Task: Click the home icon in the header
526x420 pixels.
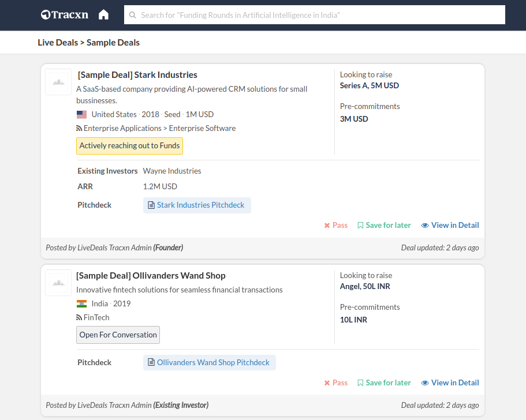Action: pyautogui.click(x=103, y=15)
